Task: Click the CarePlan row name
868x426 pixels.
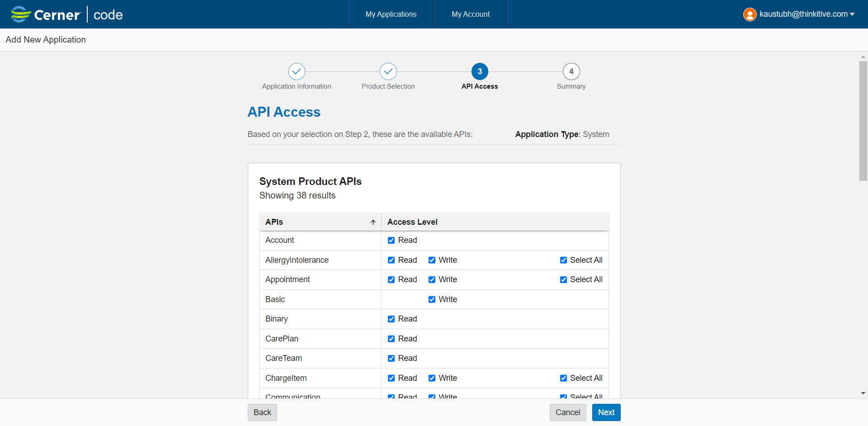Action: [x=282, y=339]
